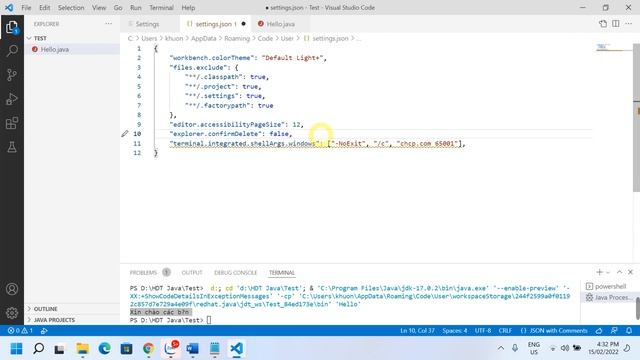The width and height of the screenshot is (640, 360).
Task: Open Windows Start menu
Action: 17,349
